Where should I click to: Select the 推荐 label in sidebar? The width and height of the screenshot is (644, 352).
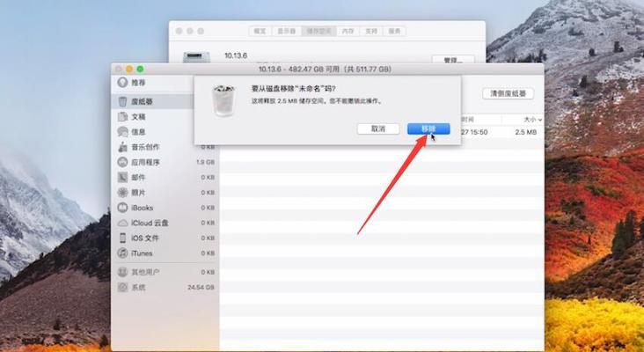tap(138, 83)
